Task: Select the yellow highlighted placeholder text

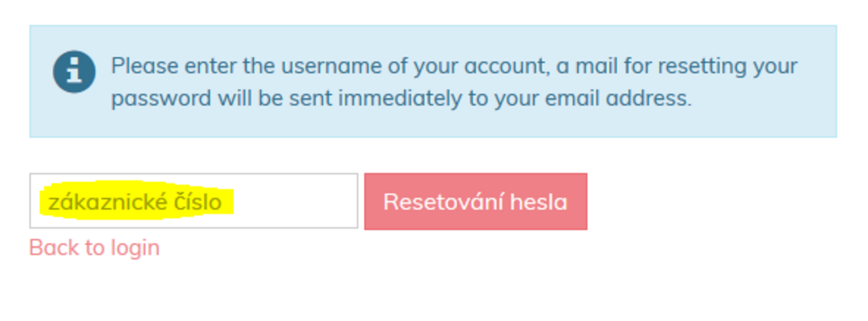Action: (135, 202)
